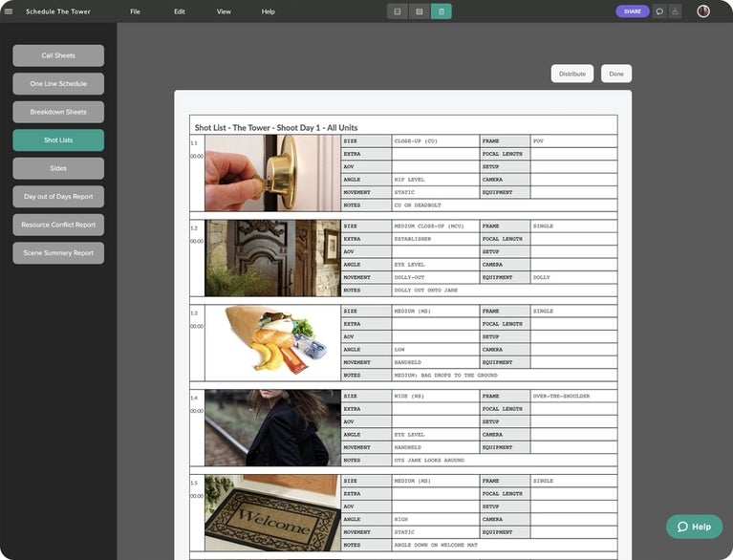This screenshot has width=733, height=560.
Task: Open the View menu
Action: pos(224,11)
